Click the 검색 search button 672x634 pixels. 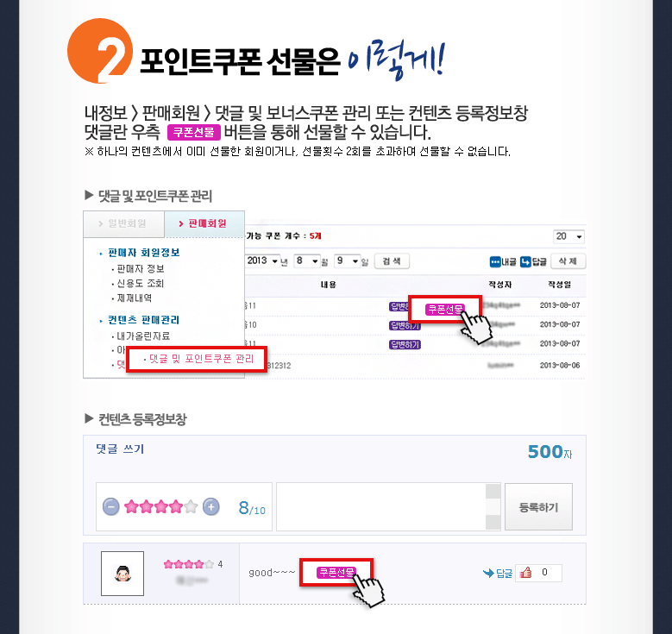click(x=392, y=261)
